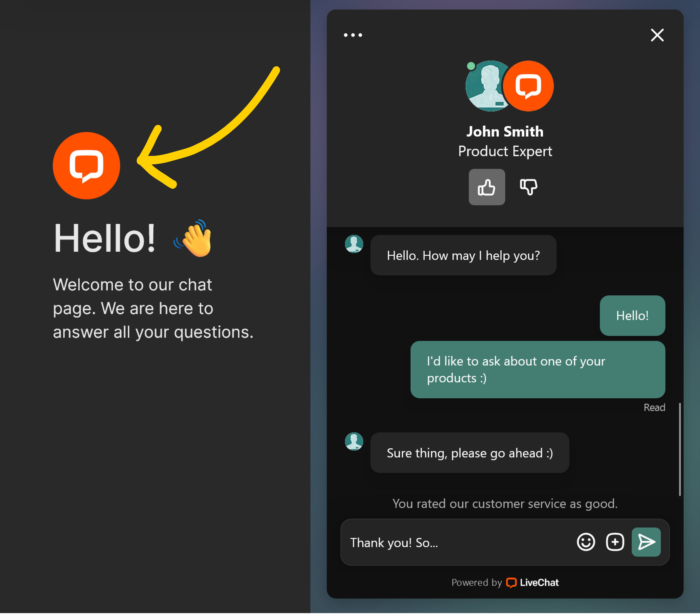The image size is (700, 614).
Task: Send the message with the arrow button
Action: click(x=646, y=542)
